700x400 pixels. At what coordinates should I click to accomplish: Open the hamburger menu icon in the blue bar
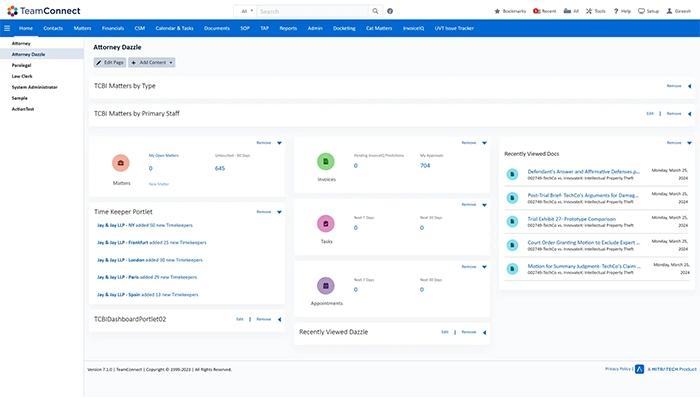(7, 28)
